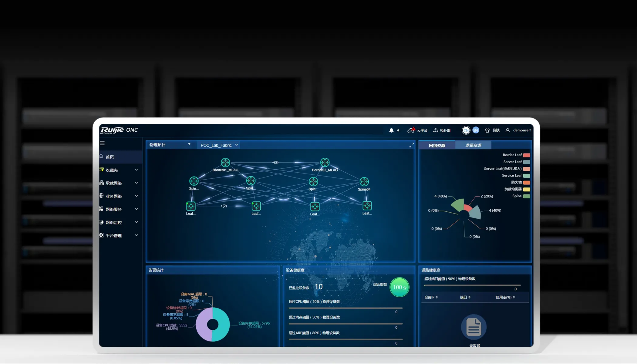The image size is (637, 364).
Task: Open the 云平台 cloud platform icon
Action: coord(411,130)
